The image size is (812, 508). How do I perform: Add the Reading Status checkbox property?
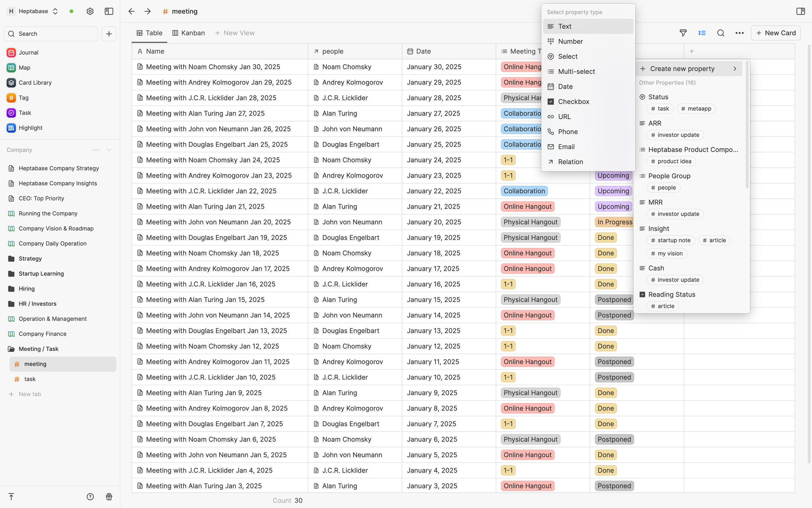point(672,295)
